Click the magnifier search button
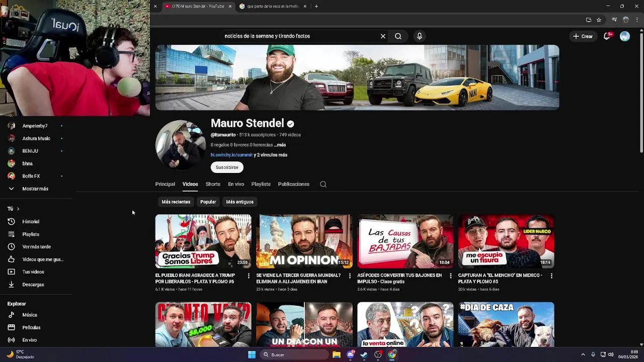The image size is (644, 362). point(398,36)
